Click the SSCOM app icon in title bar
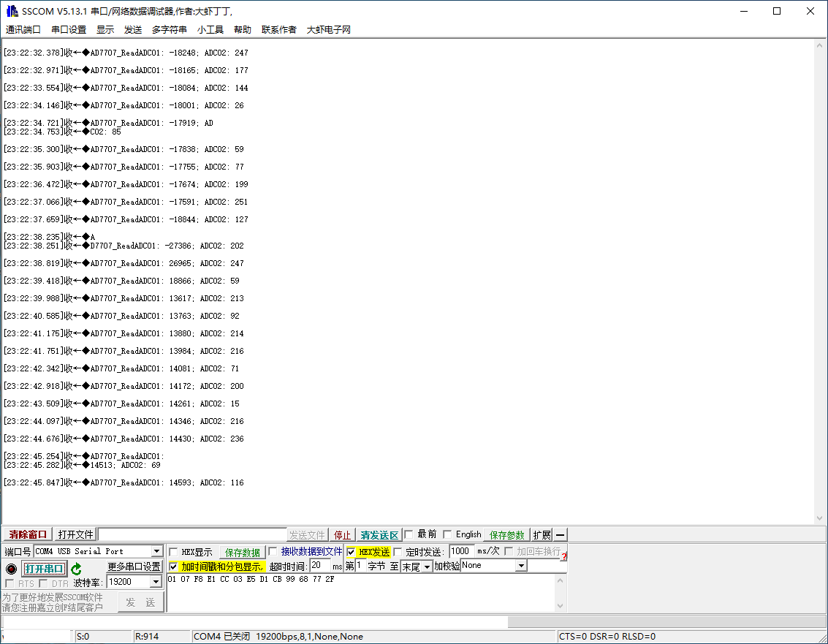 pyautogui.click(x=12, y=11)
